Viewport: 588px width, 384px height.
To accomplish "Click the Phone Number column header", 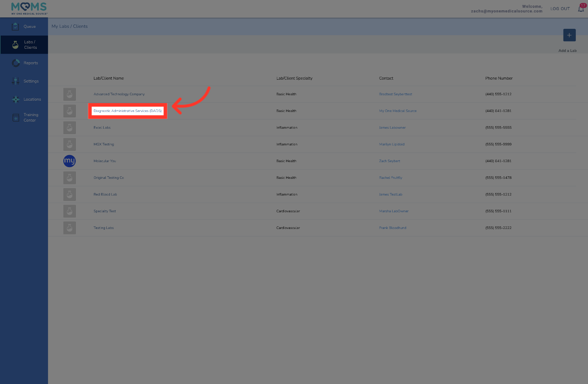I will (x=499, y=78).
